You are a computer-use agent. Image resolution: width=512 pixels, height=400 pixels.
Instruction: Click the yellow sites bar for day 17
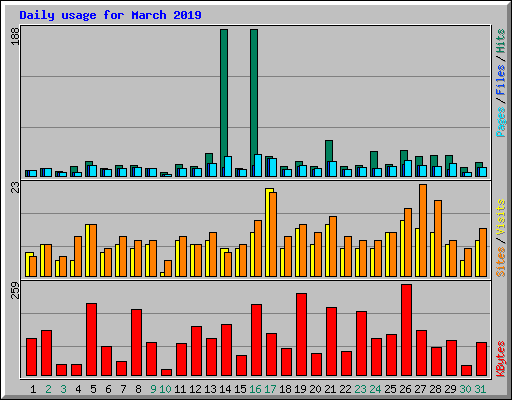click(269, 232)
